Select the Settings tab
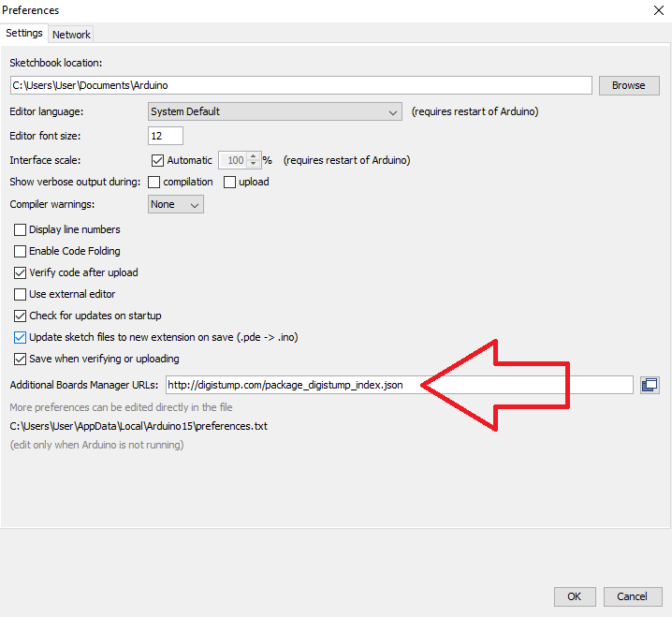The height and width of the screenshot is (617, 672). point(24,33)
